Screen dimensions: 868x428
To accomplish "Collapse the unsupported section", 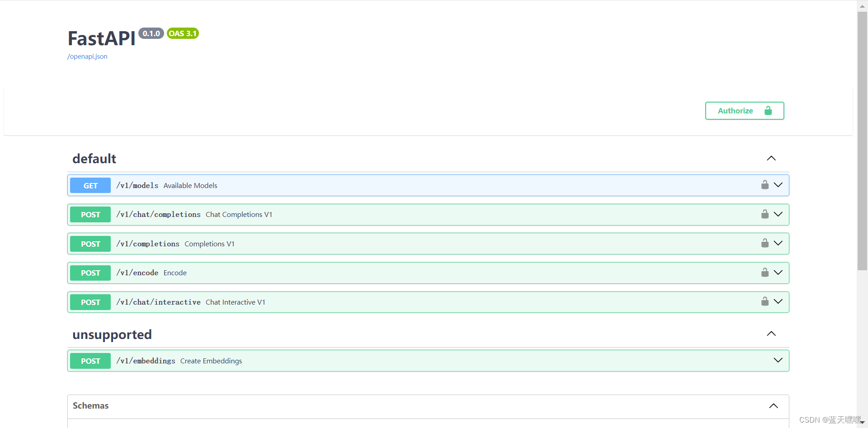I will pyautogui.click(x=771, y=334).
